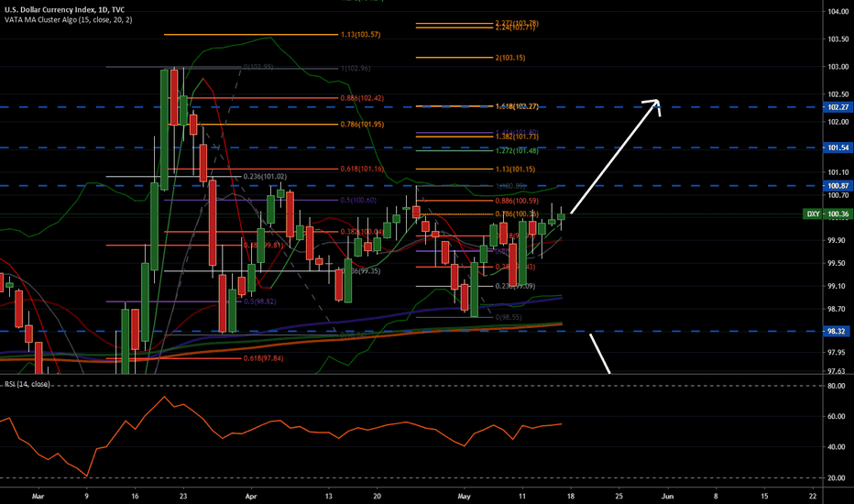Screen dimensions: 854x504
Task: Click the 13 date label on time axis
Action: tap(328, 497)
